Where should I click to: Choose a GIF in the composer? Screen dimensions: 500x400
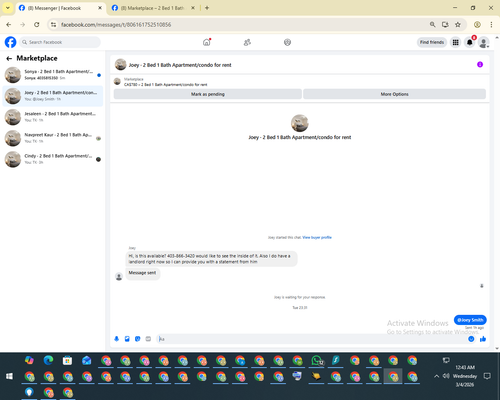click(x=148, y=339)
